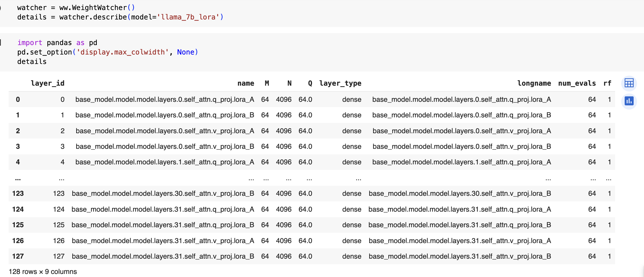Viewport: 644px width, 277px height.
Task: Place cursor on watcher.describe code line
Action: tap(120, 17)
